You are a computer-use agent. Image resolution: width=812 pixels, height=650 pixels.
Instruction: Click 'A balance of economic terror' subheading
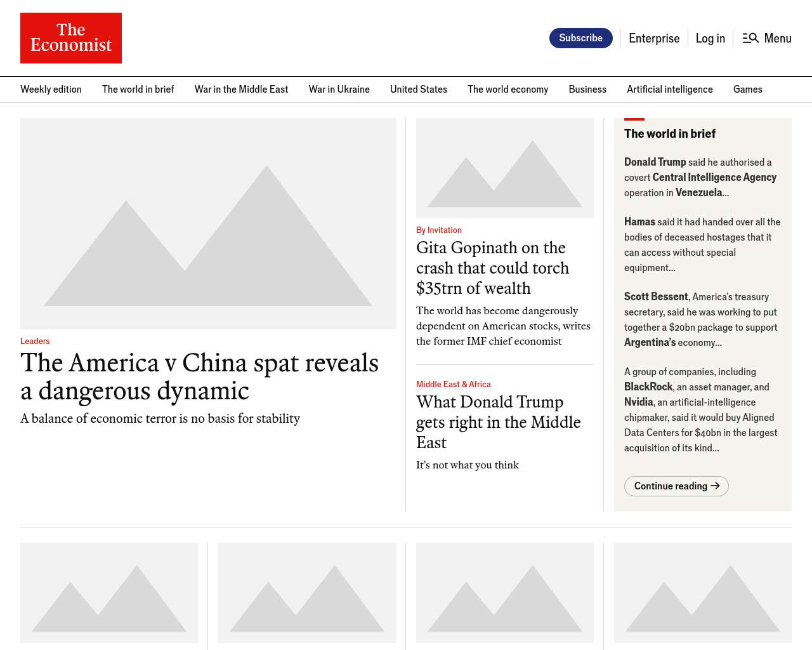pos(160,419)
